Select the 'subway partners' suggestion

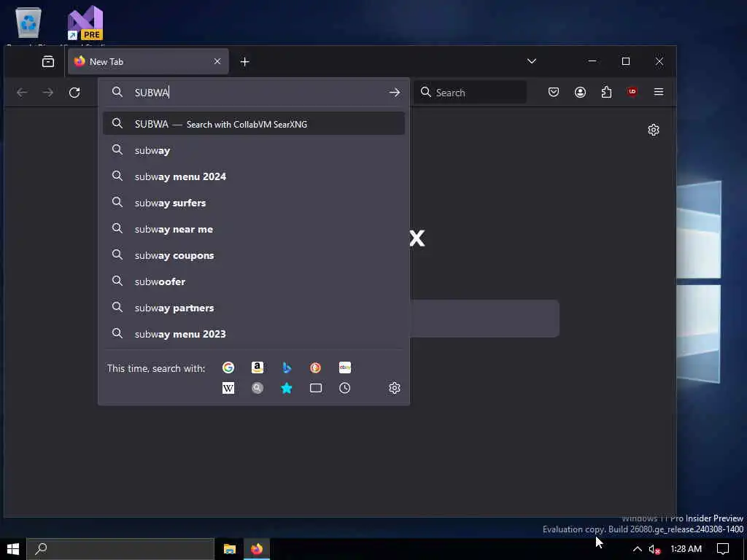tap(254, 308)
